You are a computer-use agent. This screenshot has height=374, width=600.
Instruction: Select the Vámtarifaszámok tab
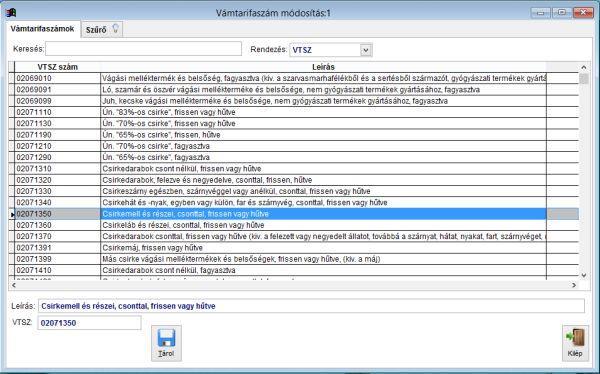pos(42,29)
